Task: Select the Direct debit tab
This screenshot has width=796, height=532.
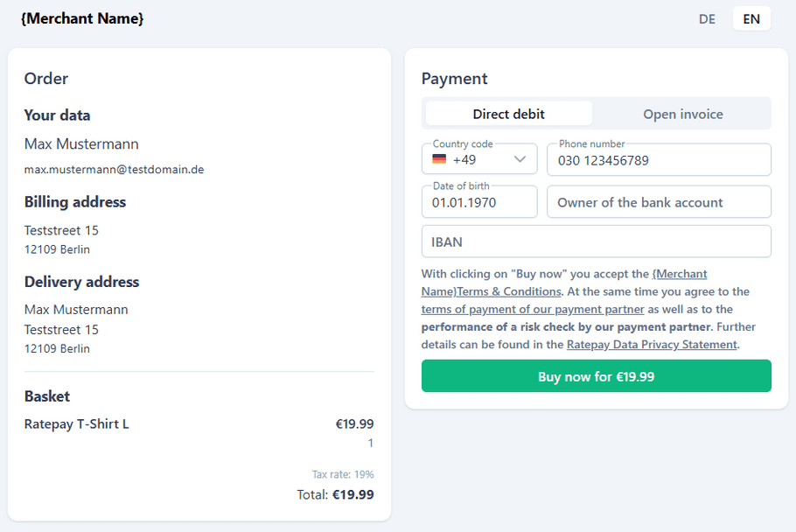Action: [x=509, y=114]
